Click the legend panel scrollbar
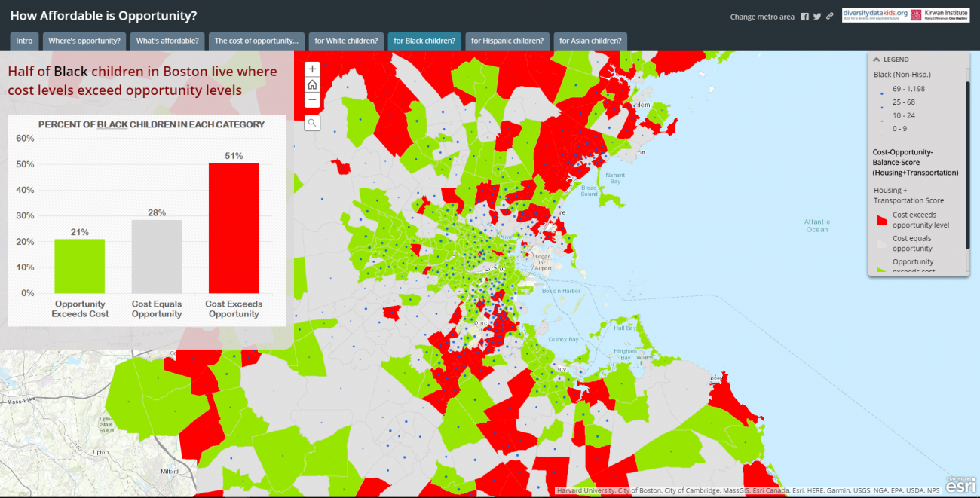Screen dimensions: 980x498 tap(967, 164)
